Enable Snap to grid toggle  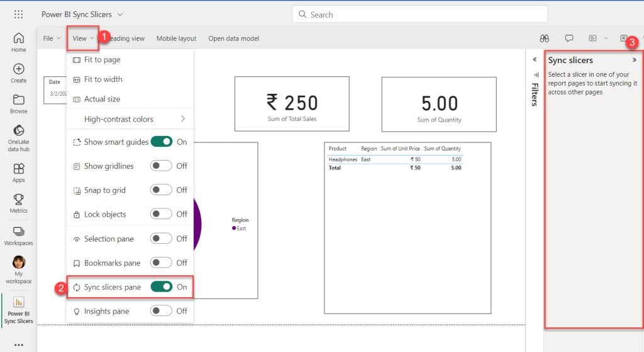161,190
